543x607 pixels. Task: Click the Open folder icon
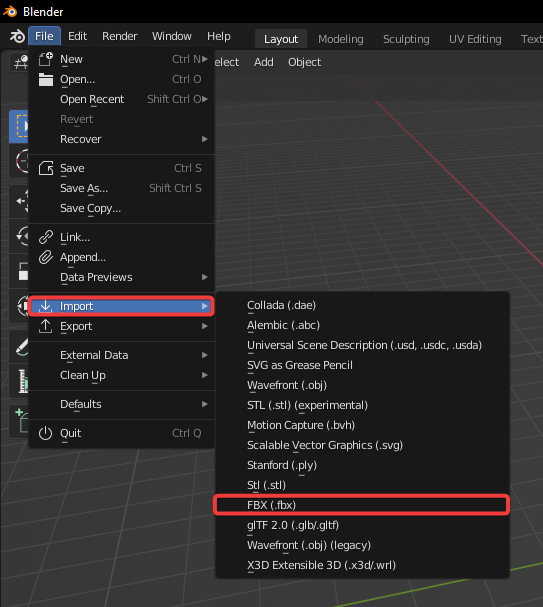[x=46, y=79]
